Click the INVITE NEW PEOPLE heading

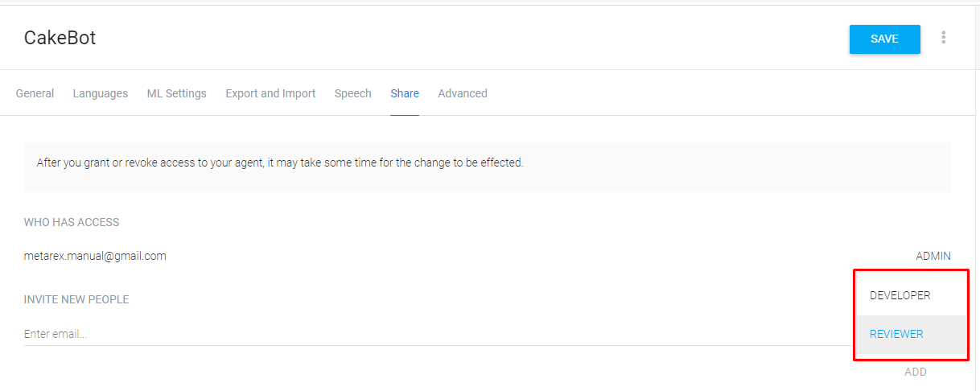coord(76,299)
